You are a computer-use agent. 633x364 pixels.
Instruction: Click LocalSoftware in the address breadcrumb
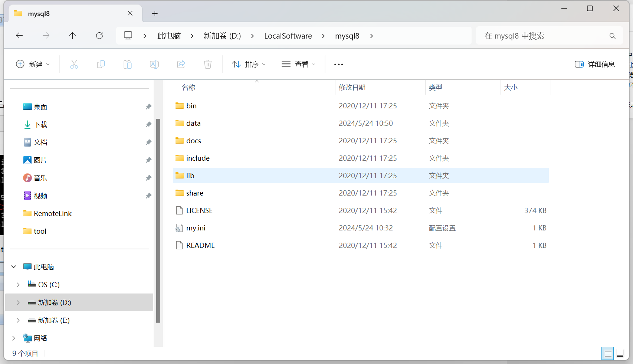click(288, 36)
